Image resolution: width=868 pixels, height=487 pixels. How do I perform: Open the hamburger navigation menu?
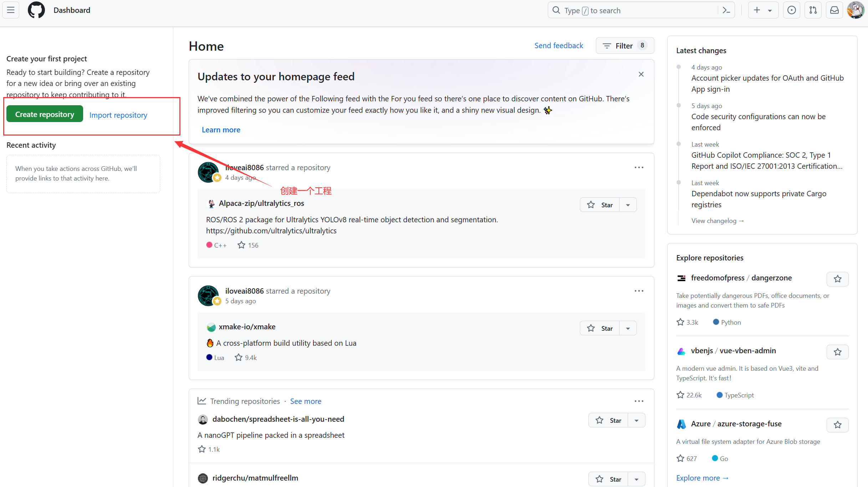[11, 10]
